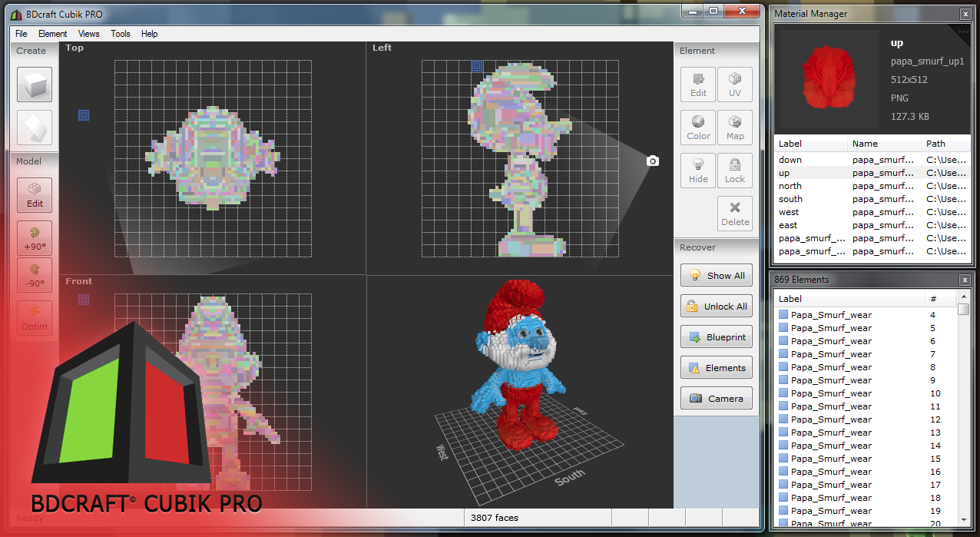This screenshot has width=980, height=537.
Task: Select Papa_Smurf_wear element number 16
Action: (x=866, y=472)
